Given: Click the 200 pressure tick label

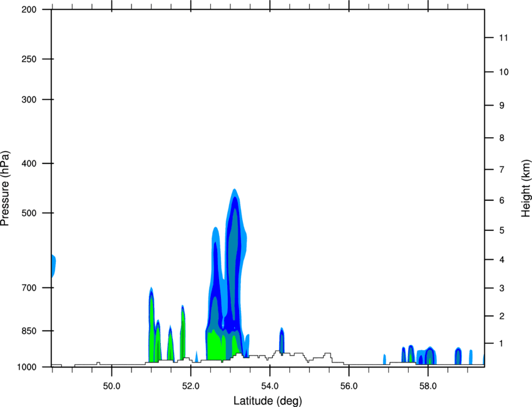Looking at the screenshot, I should click(x=29, y=10).
